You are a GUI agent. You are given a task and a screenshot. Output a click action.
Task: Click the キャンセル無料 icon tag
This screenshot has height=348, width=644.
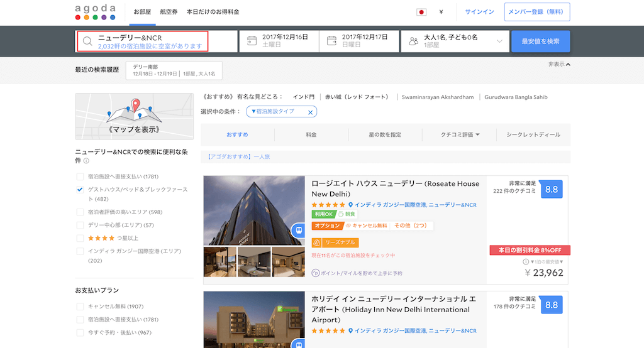(x=348, y=226)
